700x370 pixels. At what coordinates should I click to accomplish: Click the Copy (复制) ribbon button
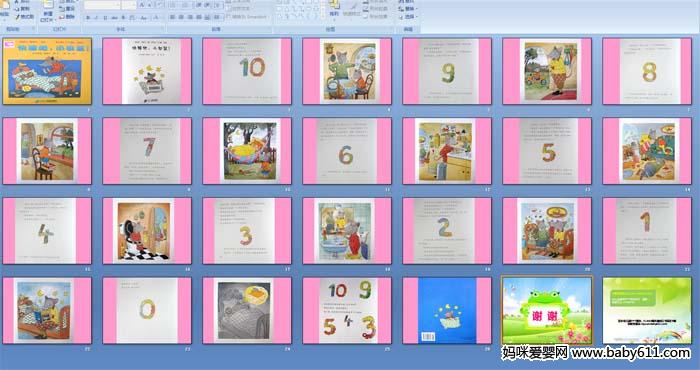click(x=22, y=8)
